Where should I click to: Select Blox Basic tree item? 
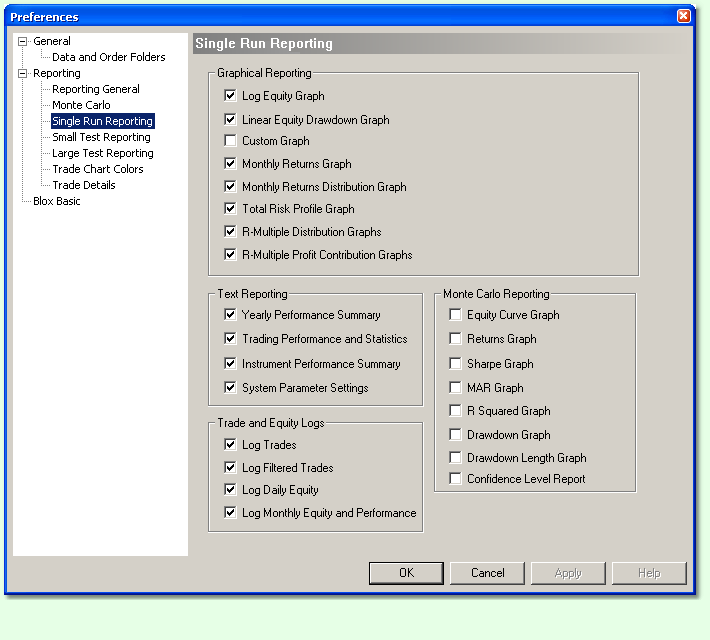coord(57,201)
